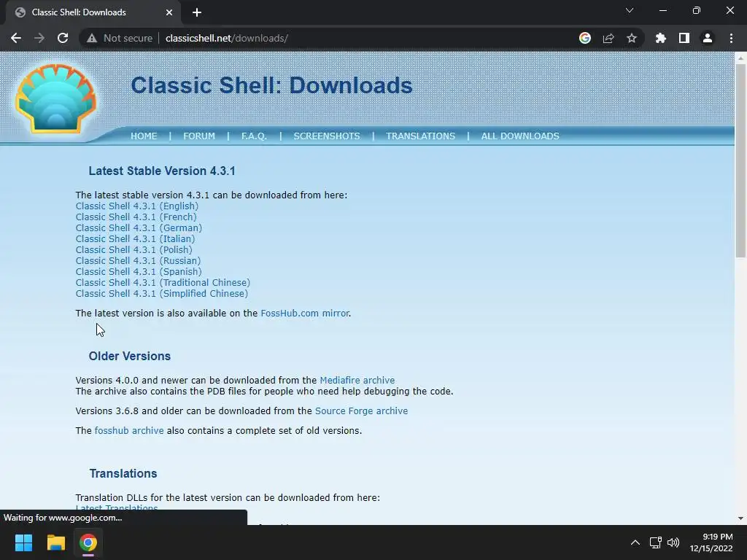Screen dimensions: 747x560
Task: Click the Older Versions heading
Action: (x=130, y=356)
